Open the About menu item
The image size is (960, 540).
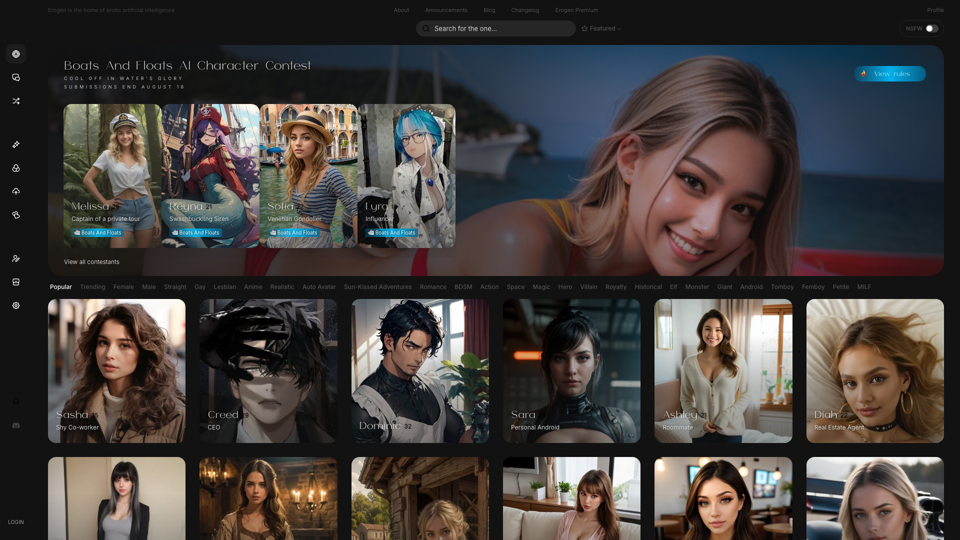pyautogui.click(x=402, y=10)
